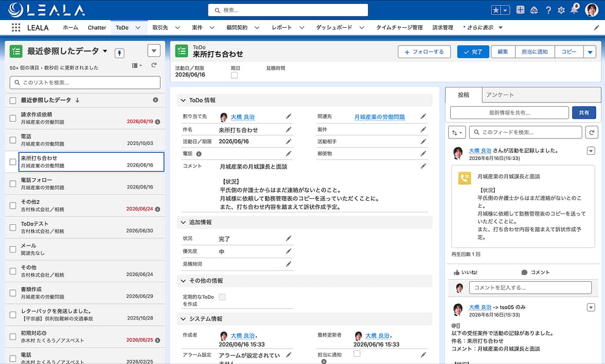Screen dimensions: 605x364
Task: Open the ホーム navigation tab
Action: pyautogui.click(x=70, y=28)
